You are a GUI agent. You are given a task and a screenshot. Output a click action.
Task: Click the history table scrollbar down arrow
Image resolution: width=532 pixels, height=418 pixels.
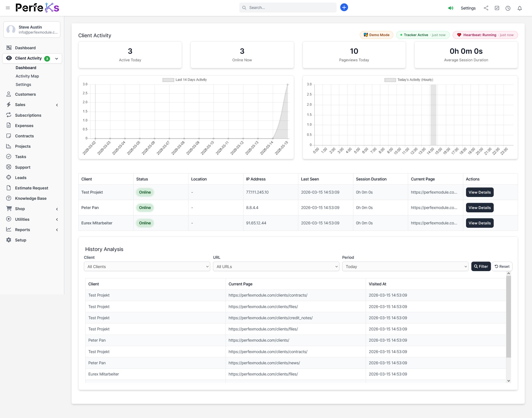[509, 381]
